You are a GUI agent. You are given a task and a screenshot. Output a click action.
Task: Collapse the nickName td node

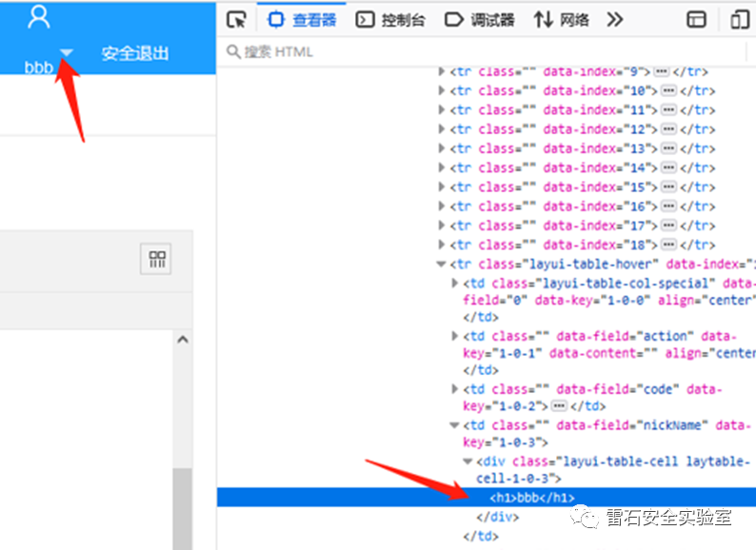click(x=454, y=425)
